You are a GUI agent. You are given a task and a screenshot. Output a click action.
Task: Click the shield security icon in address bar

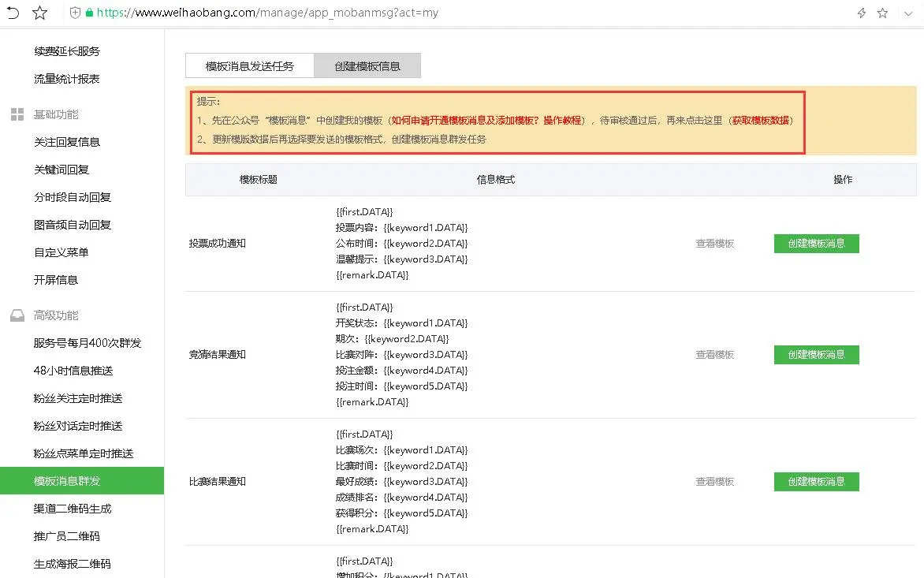coord(75,13)
